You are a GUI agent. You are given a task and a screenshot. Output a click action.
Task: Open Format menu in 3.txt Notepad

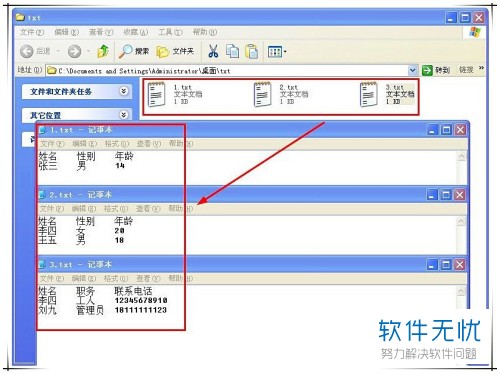[x=116, y=278]
